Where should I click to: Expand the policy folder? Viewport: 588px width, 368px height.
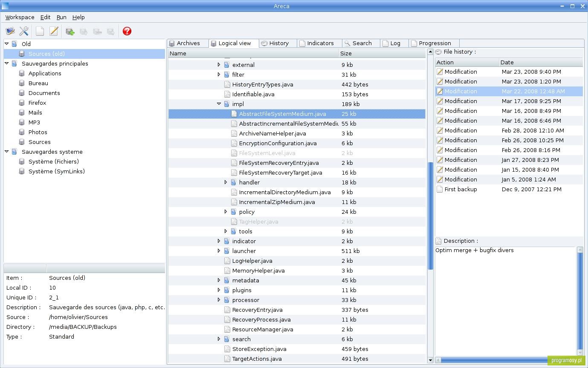tap(226, 212)
